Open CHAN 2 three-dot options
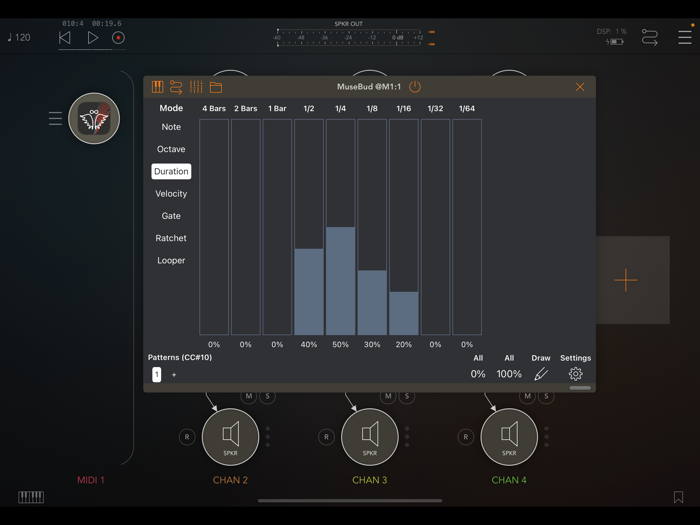Image resolution: width=700 pixels, height=525 pixels. pos(268,437)
